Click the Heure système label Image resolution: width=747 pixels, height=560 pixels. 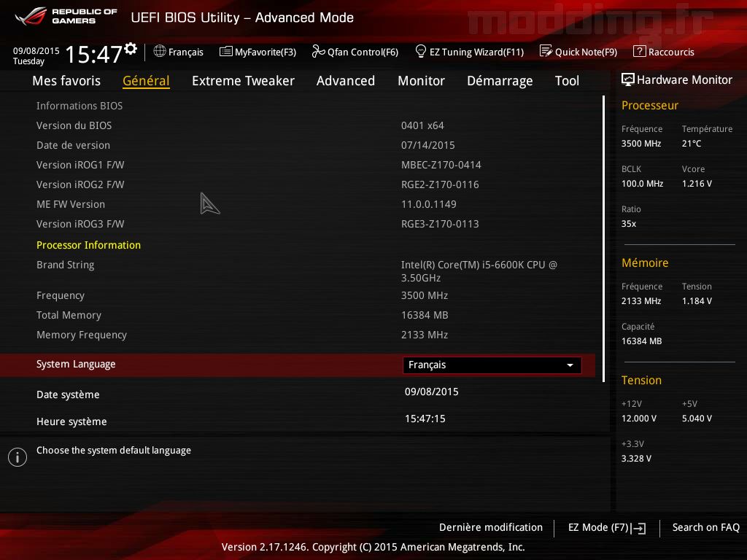[x=71, y=422]
